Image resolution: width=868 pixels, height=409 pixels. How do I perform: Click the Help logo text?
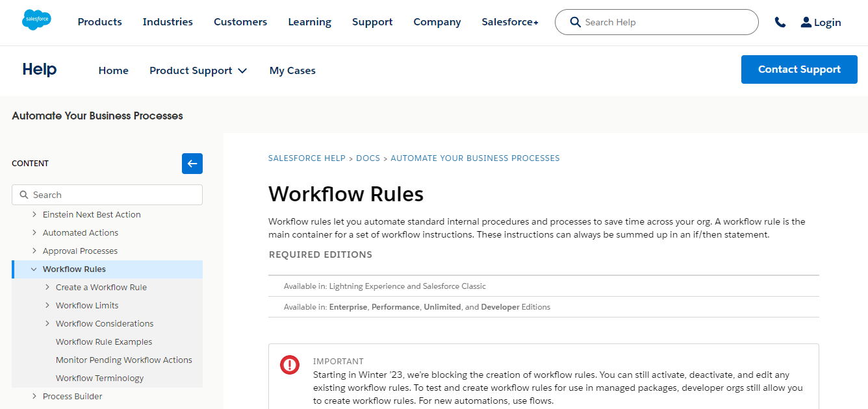40,69
